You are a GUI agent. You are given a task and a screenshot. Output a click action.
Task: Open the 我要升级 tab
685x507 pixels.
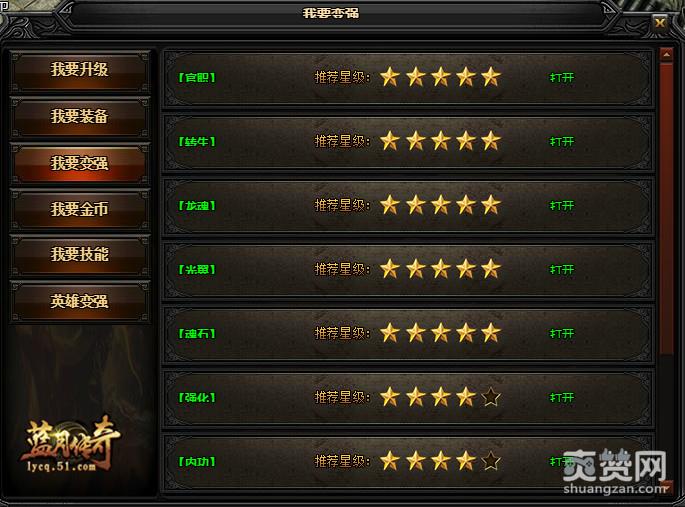coord(80,70)
